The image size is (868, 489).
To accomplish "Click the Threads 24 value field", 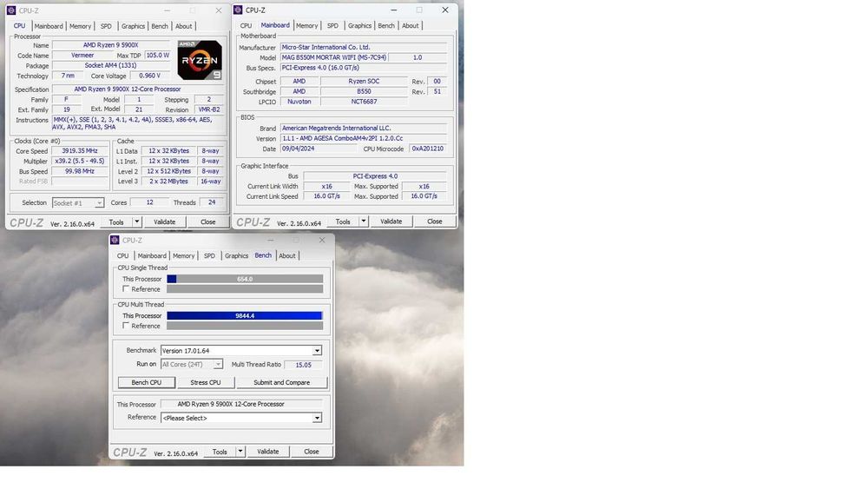I will [x=212, y=202].
